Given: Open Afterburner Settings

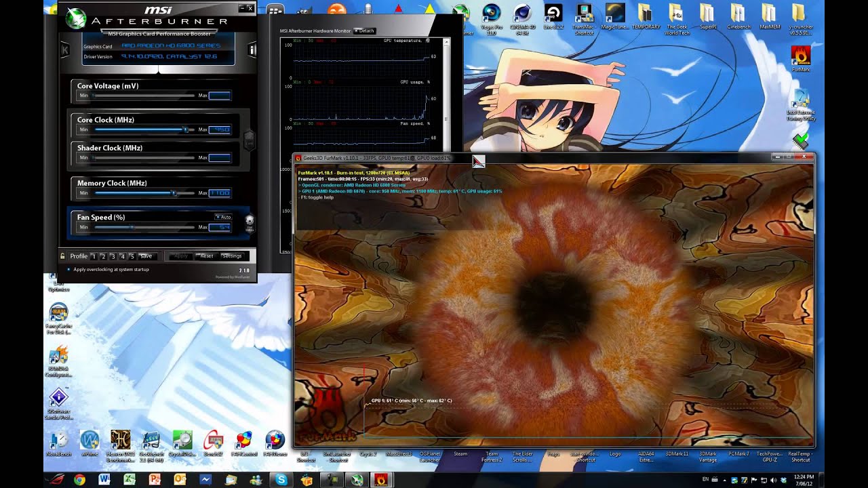Looking at the screenshot, I should [232, 256].
